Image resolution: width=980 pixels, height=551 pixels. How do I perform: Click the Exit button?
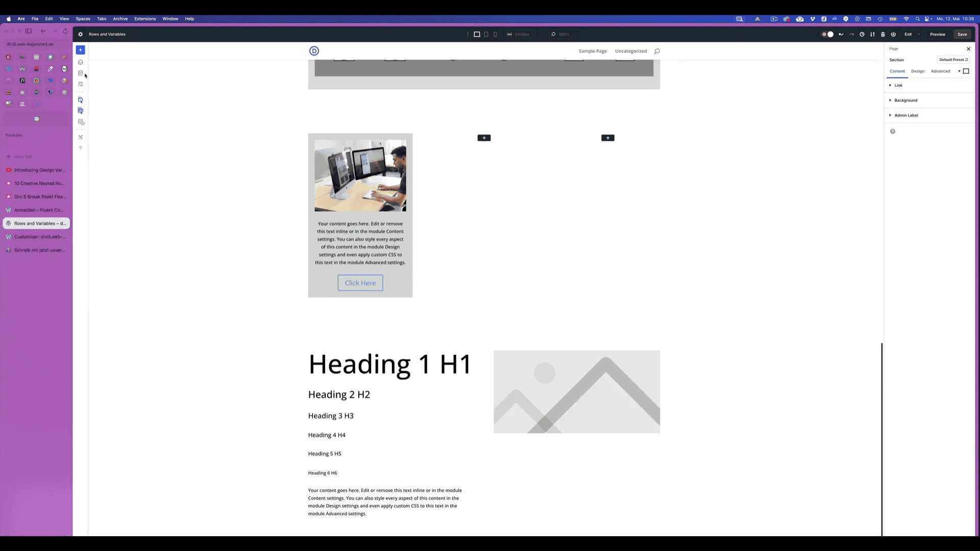[908, 34]
